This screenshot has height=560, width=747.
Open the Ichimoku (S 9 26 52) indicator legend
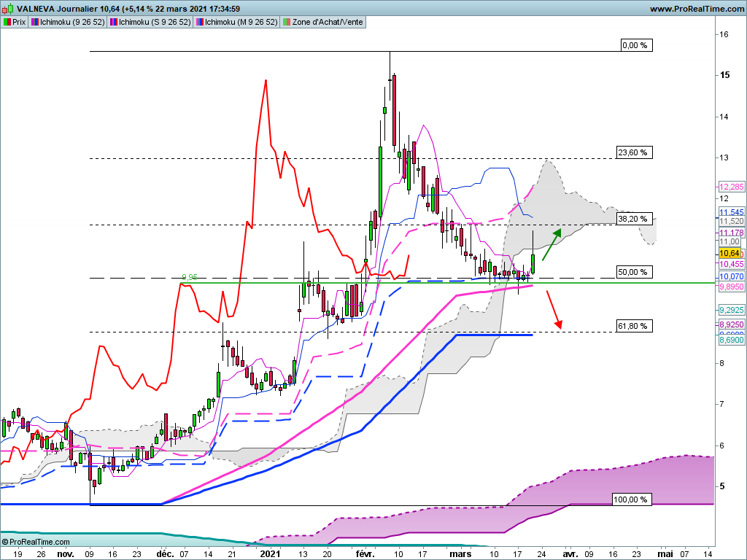(150, 22)
